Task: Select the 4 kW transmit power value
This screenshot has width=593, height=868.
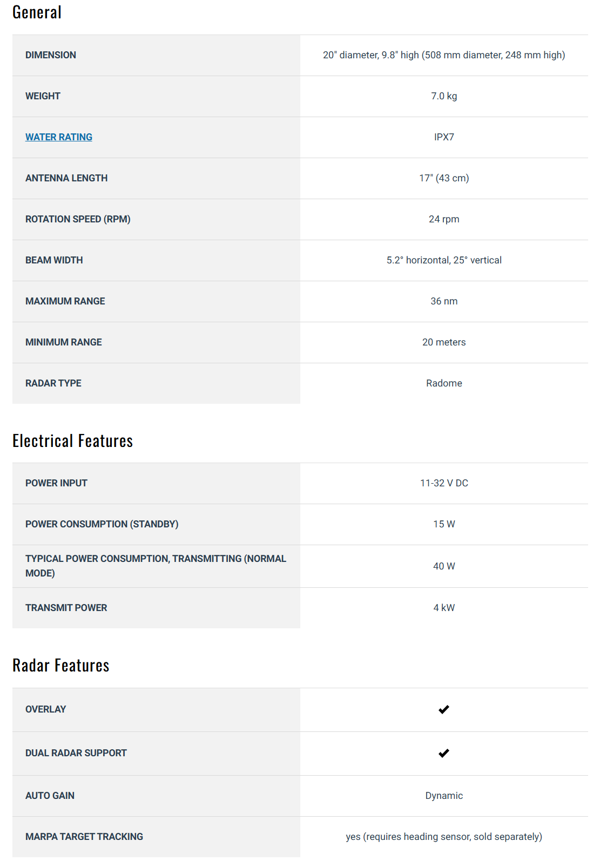Action: (444, 608)
